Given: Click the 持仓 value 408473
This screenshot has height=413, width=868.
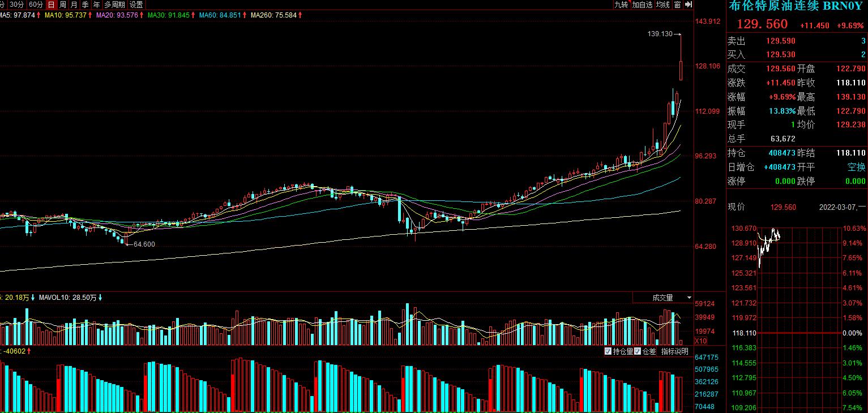Looking at the screenshot, I should coord(782,153).
